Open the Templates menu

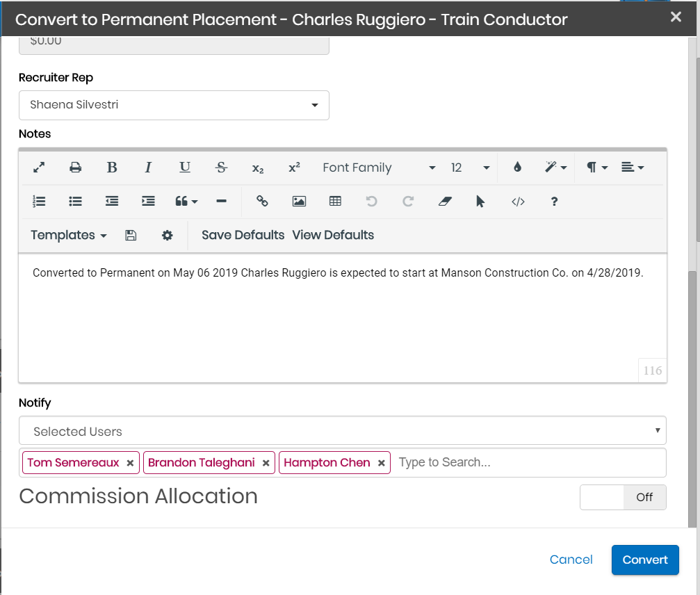tap(68, 236)
